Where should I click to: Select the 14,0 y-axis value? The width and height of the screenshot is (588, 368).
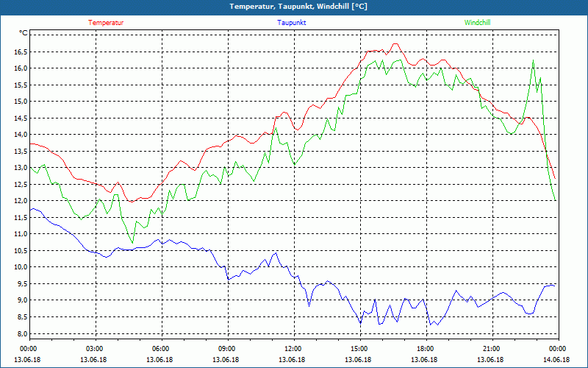[x=21, y=135]
